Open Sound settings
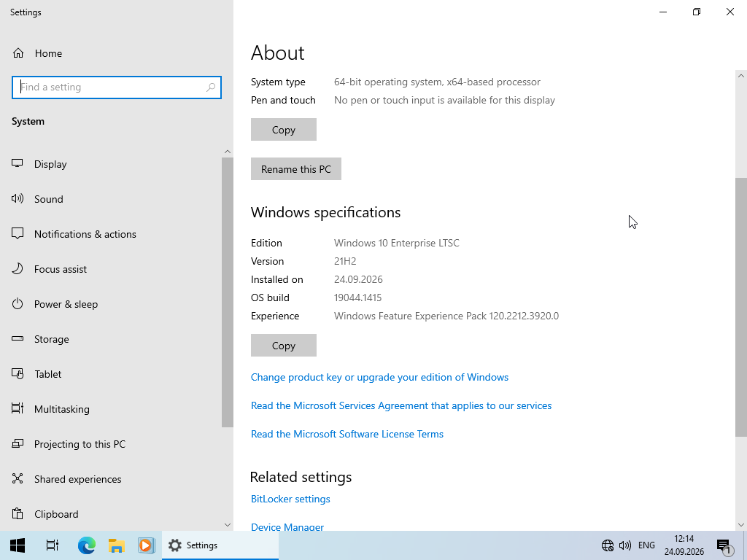 point(111,199)
